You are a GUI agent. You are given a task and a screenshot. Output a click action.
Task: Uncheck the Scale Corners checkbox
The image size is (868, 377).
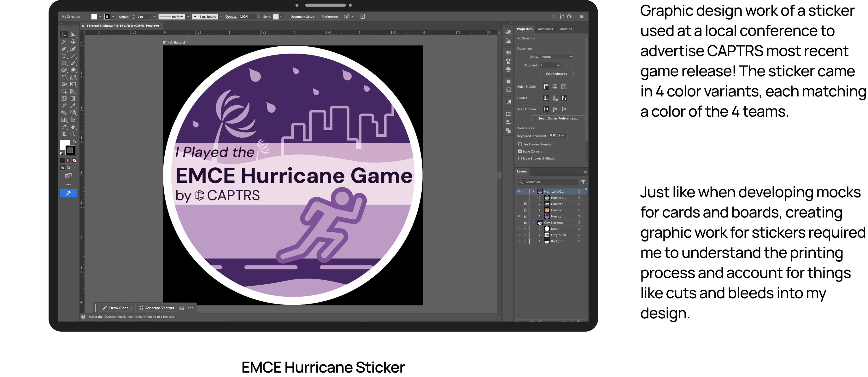tap(520, 151)
